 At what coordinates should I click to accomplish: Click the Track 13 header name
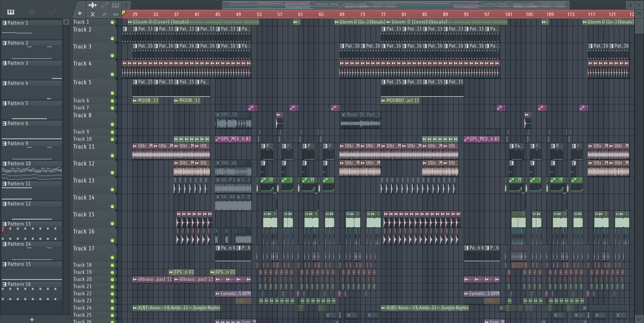[x=84, y=181]
